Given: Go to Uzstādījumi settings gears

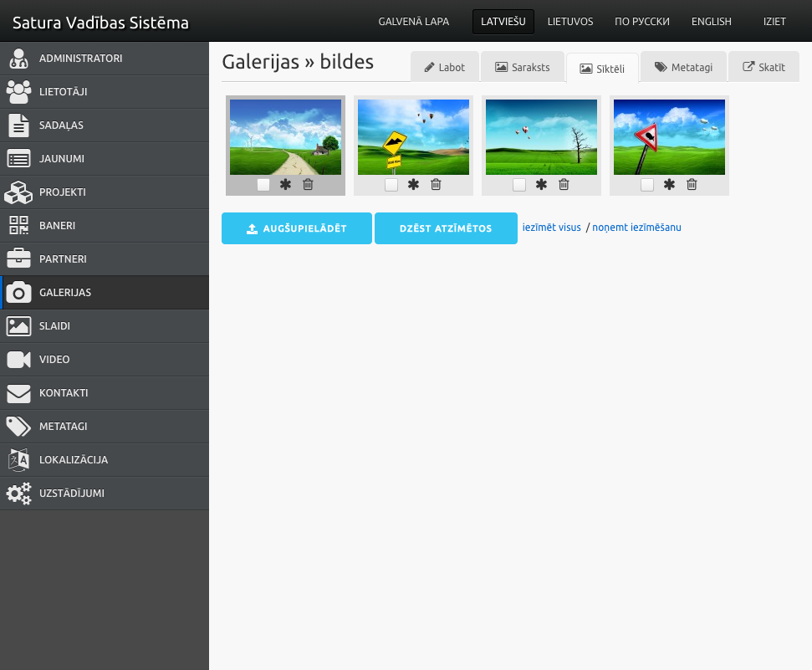Looking at the screenshot, I should point(18,494).
